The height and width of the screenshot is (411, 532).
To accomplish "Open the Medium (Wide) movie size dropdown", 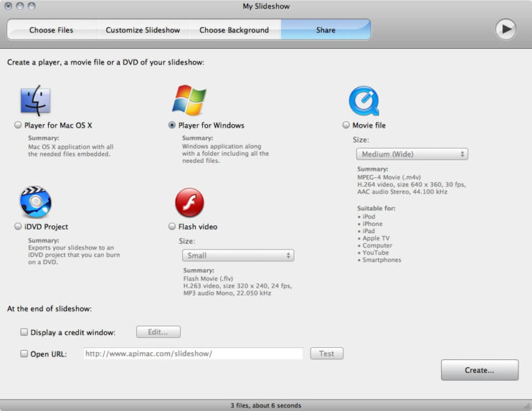I will coord(412,154).
